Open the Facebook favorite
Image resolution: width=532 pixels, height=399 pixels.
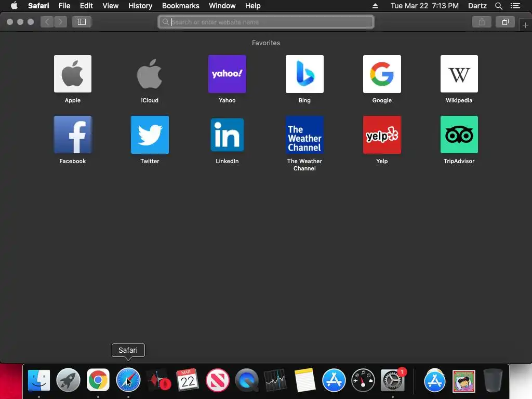73,135
